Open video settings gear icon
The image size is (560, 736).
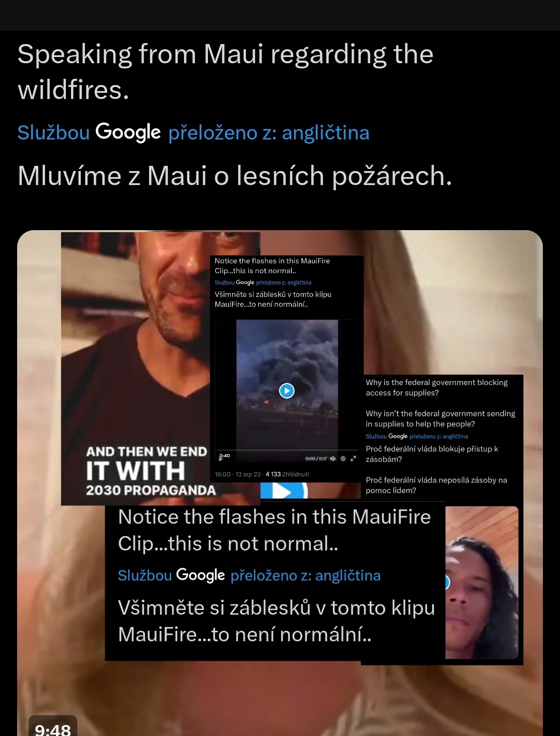click(343, 459)
